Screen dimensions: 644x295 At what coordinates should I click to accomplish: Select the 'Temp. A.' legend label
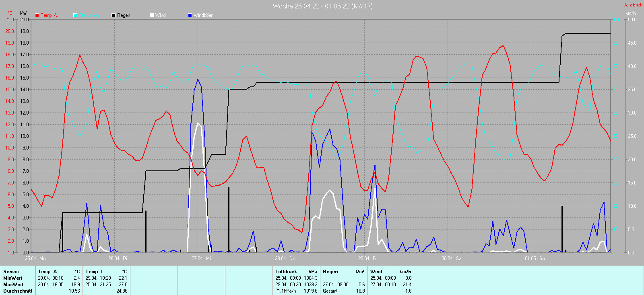tap(49, 15)
